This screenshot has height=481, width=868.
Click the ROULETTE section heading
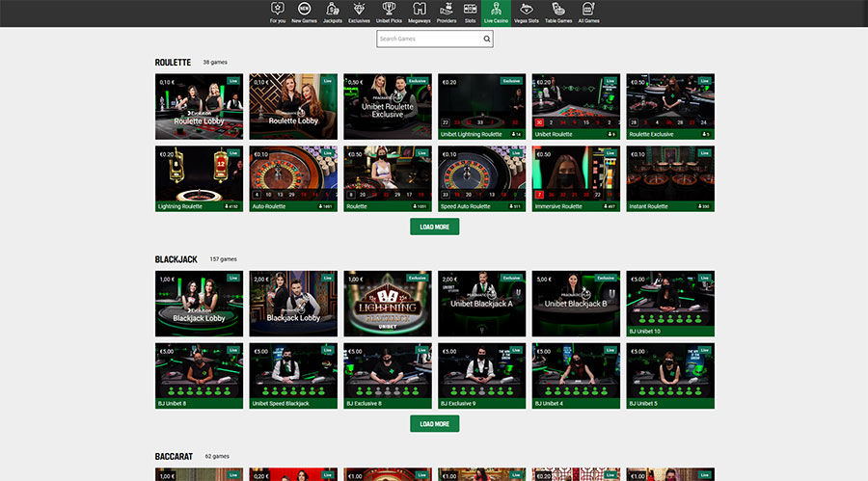[x=173, y=63]
